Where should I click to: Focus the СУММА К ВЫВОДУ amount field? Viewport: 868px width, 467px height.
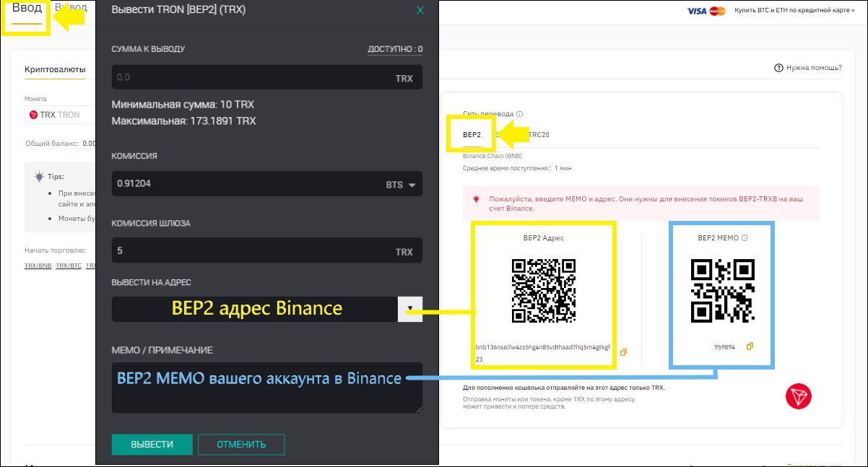click(267, 77)
